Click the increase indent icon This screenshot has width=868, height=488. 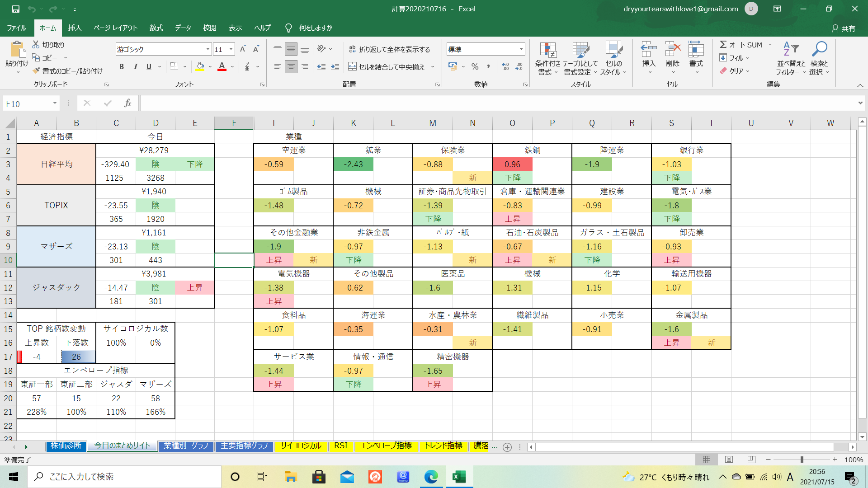(x=335, y=67)
